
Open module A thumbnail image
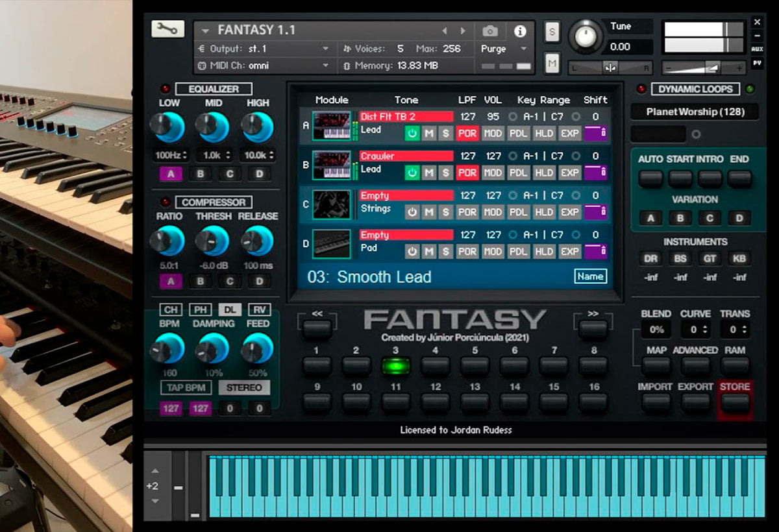pos(331,126)
